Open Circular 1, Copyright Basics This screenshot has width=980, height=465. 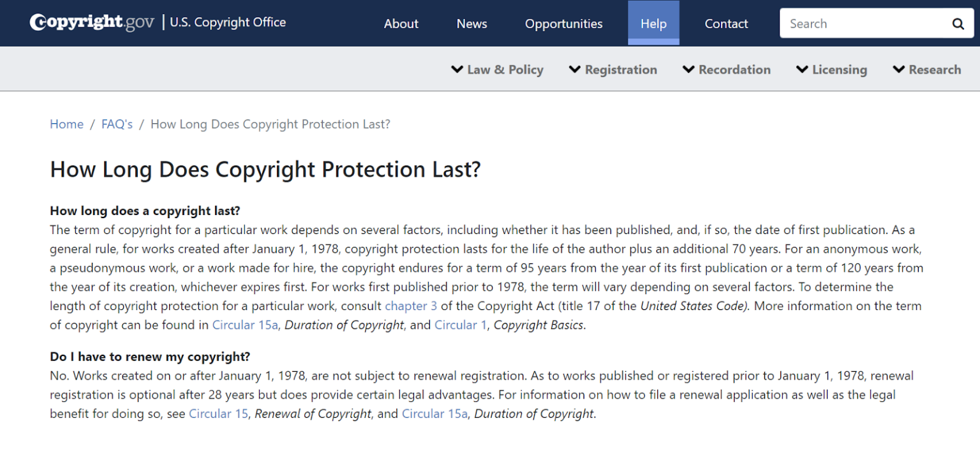[x=461, y=325]
